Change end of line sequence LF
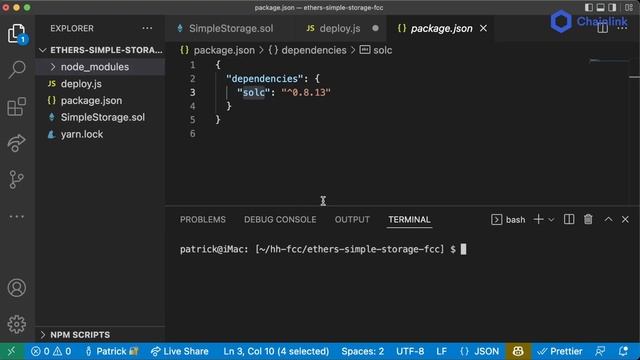The width and height of the screenshot is (640, 360). [x=441, y=351]
